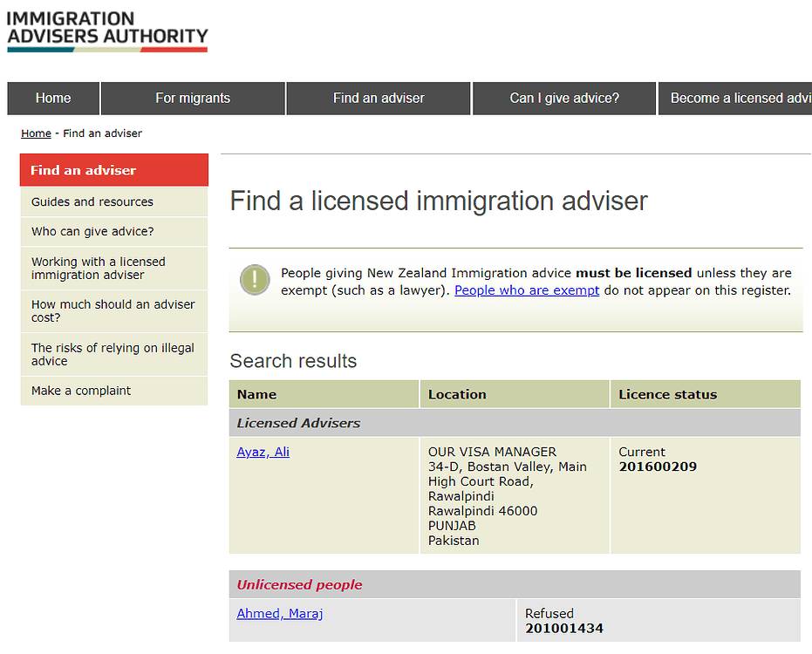Sort results by the Name column header
The height and width of the screenshot is (654, 812).
256,393
